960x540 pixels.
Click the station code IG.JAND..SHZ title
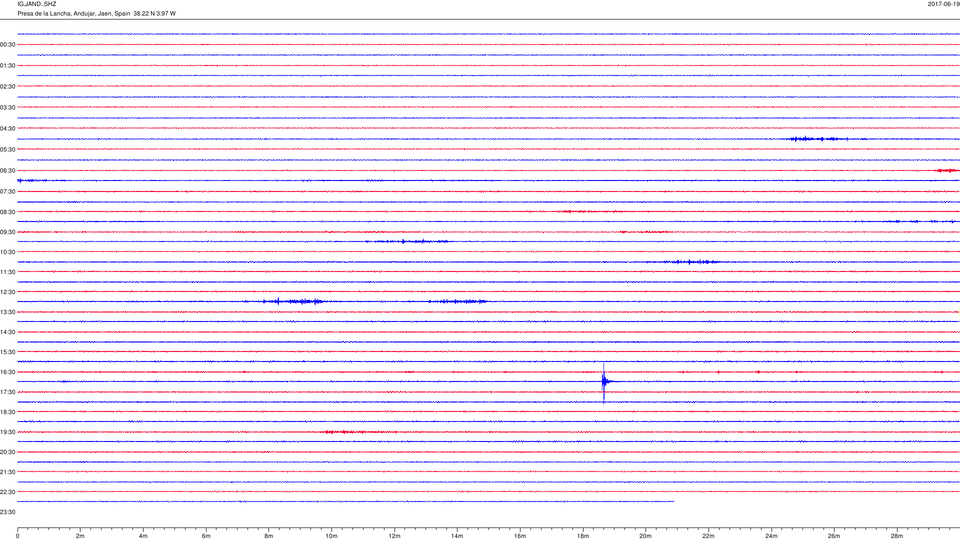click(x=37, y=4)
